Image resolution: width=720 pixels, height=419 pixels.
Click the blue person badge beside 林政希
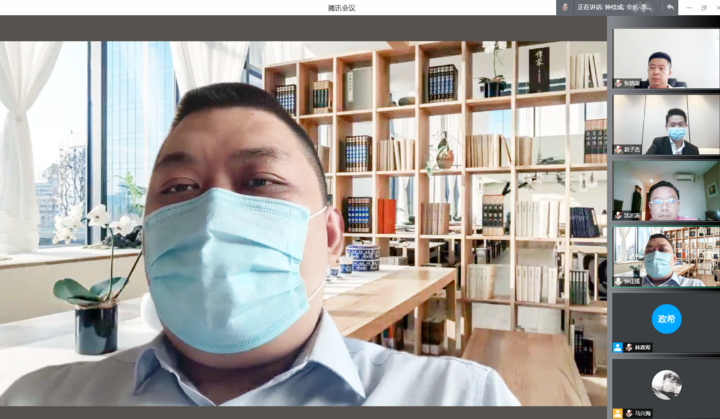click(x=618, y=347)
